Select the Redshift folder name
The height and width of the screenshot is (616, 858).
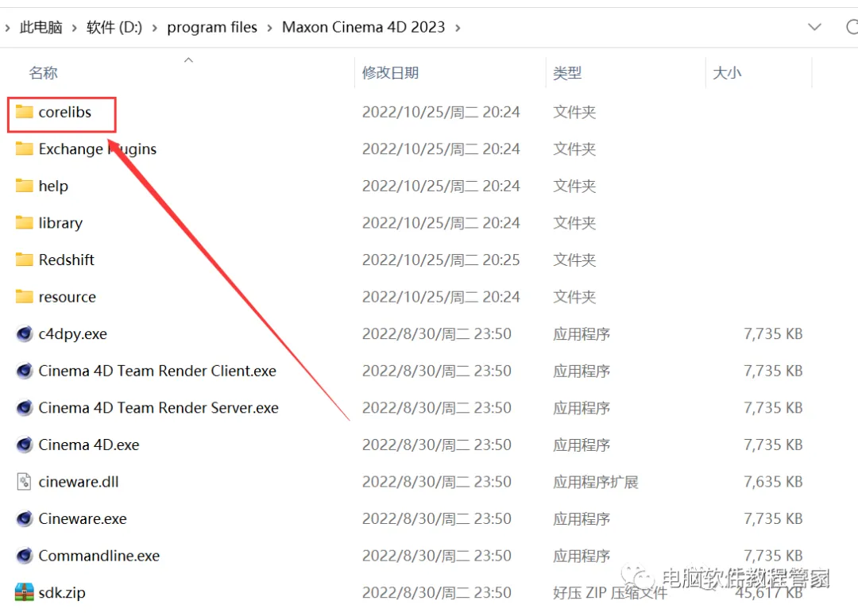coord(66,260)
